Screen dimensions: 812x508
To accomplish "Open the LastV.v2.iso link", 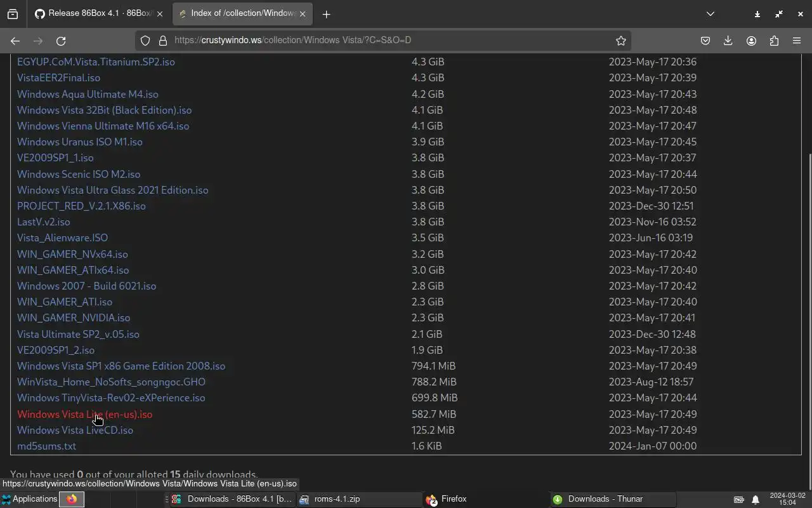I will point(44,222).
